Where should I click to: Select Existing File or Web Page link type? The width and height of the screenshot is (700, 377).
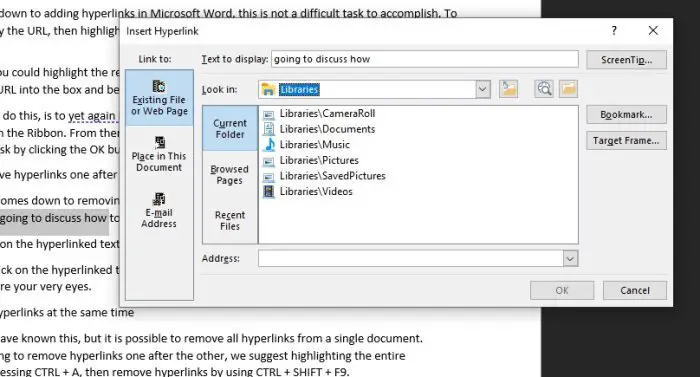159,98
